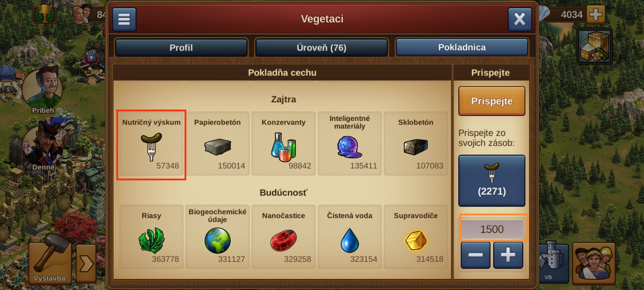Click the amount field showing 1500

492,229
